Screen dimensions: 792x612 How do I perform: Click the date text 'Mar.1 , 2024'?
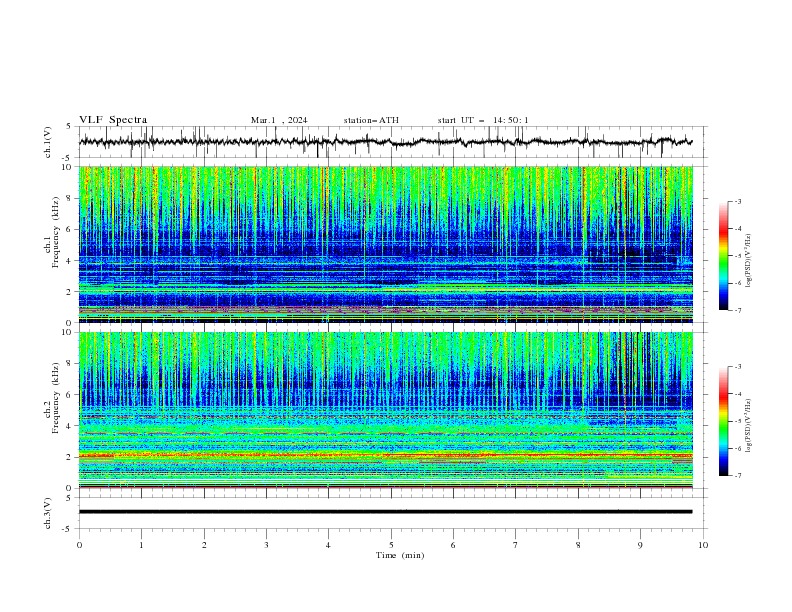(279, 120)
